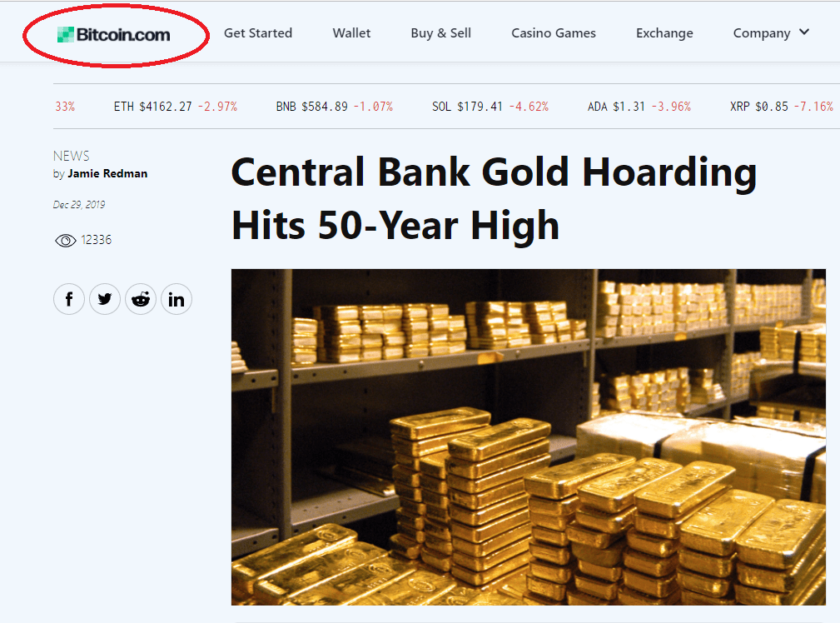Select ETH price in ticker

pyautogui.click(x=175, y=107)
